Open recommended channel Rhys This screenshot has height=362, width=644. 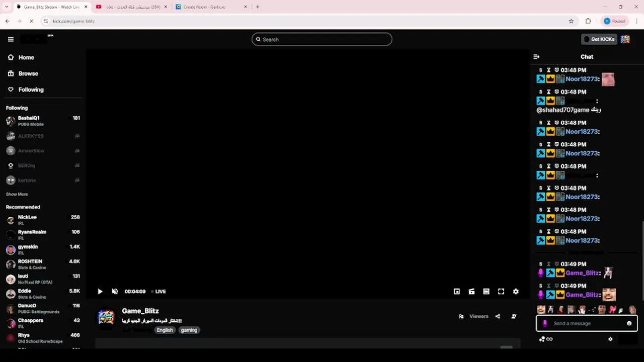(43, 338)
